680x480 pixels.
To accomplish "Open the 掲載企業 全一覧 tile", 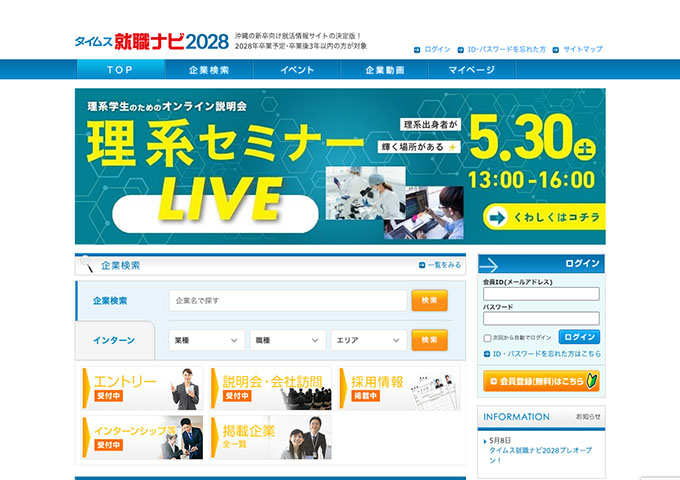I will pos(271,438).
